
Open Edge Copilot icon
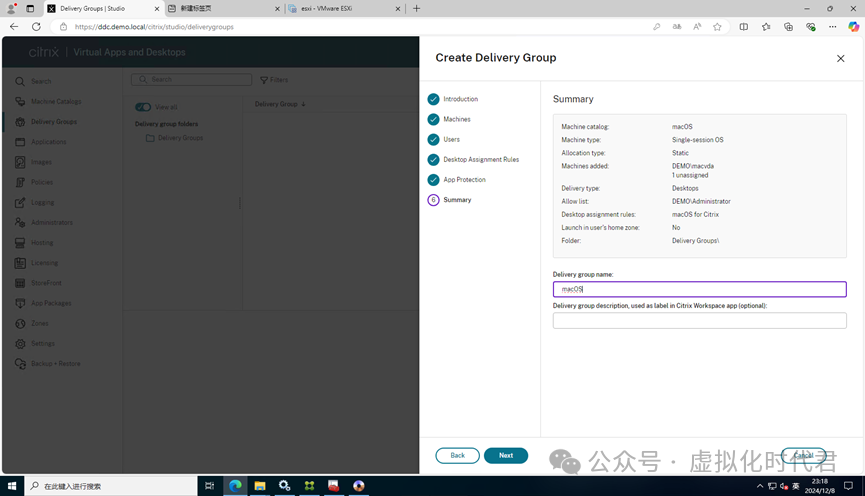pos(853,26)
